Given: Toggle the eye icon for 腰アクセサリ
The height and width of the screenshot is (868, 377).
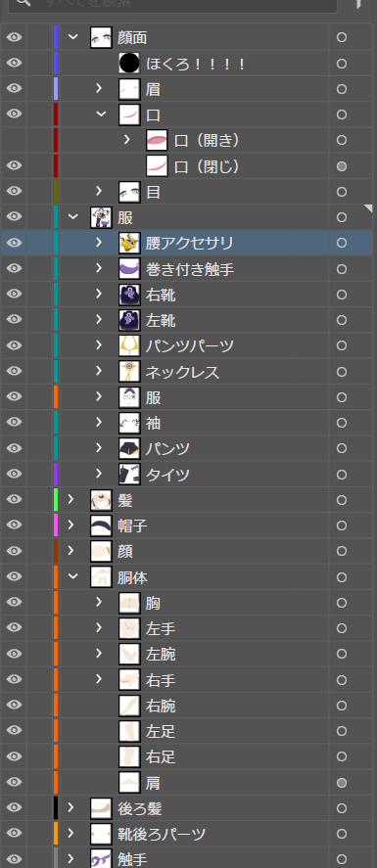Looking at the screenshot, I should pos(15,243).
